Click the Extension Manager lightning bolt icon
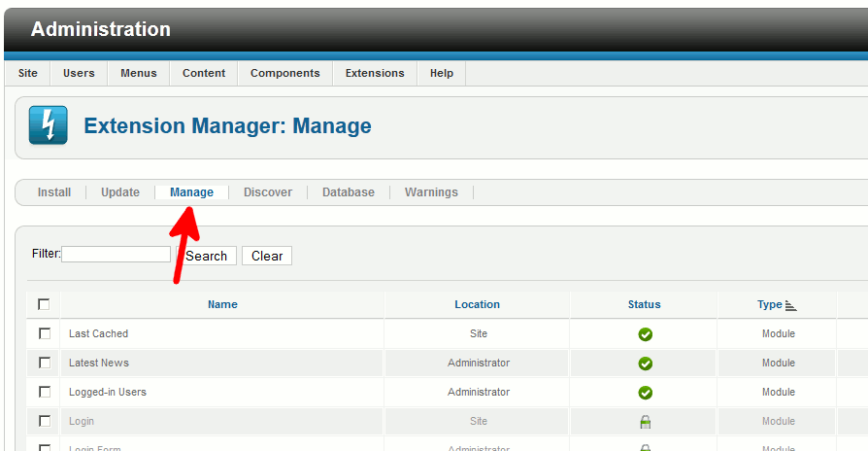Viewport: 868px width, 451px height. (49, 125)
